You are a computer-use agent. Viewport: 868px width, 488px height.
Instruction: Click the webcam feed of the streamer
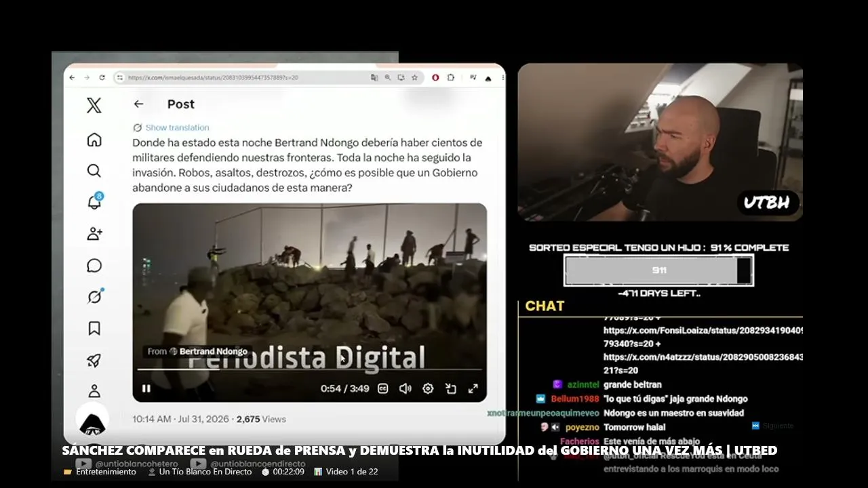660,142
